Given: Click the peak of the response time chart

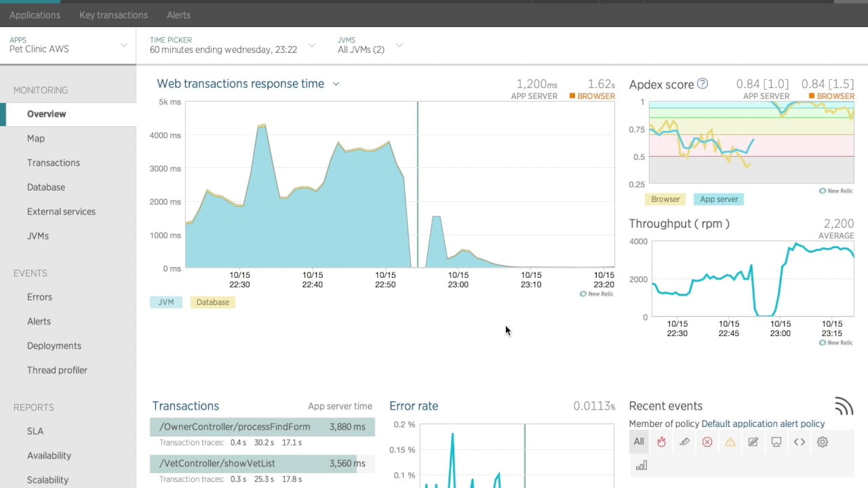Looking at the screenshot, I should [x=262, y=125].
